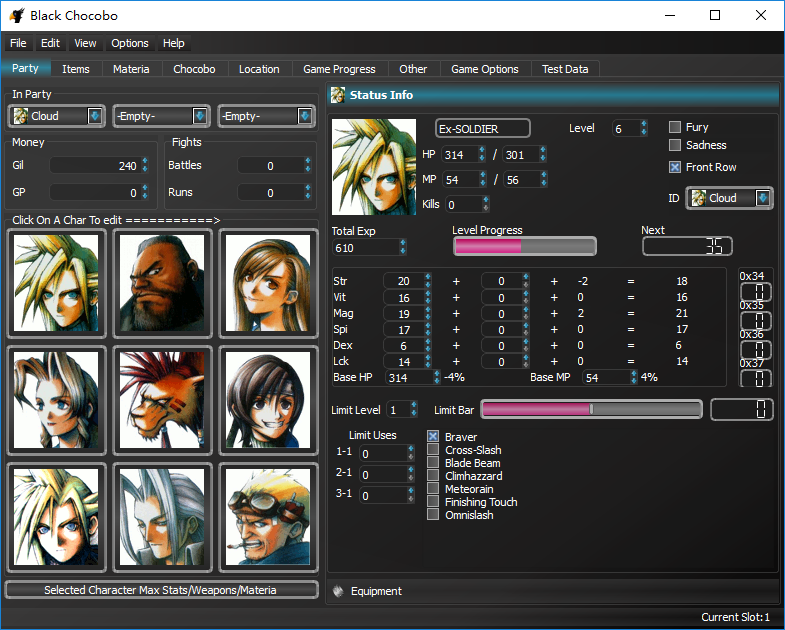Click the Gil amount stepper arrows
This screenshot has width=785, height=630.
click(145, 165)
